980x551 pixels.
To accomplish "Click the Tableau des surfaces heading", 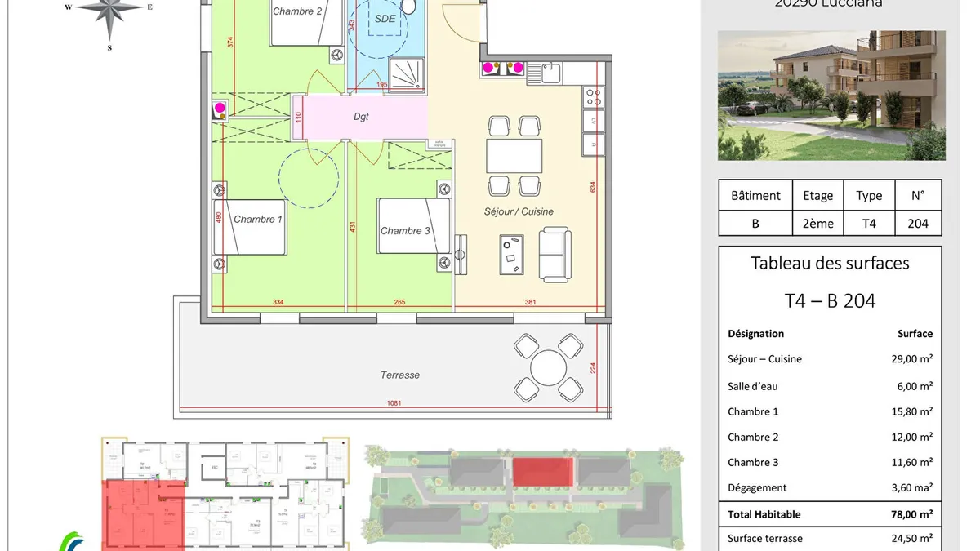I will pyautogui.click(x=830, y=263).
